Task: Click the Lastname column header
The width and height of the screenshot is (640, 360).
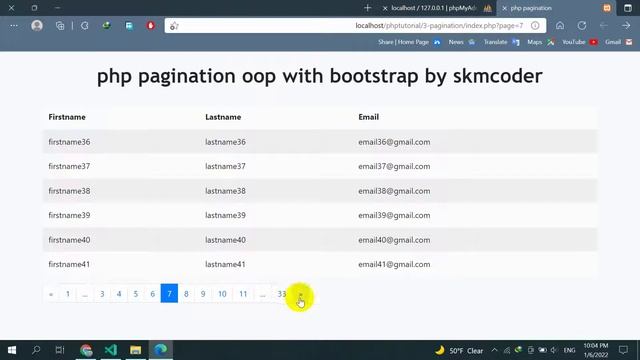Action: click(223, 117)
